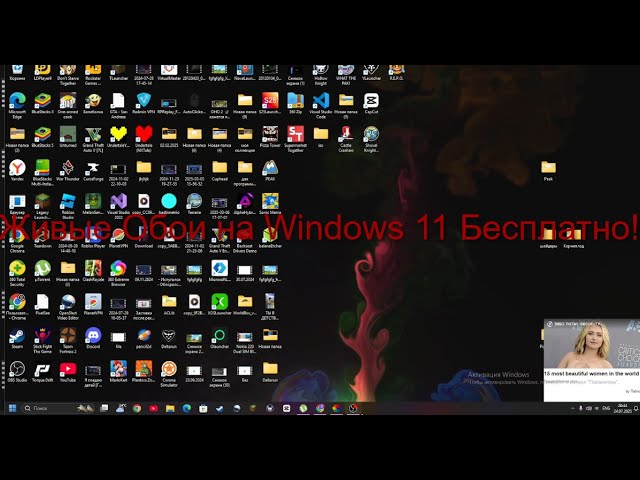This screenshot has width=640, height=480.
Task: Select the Unturned game icon
Action: coord(68,138)
